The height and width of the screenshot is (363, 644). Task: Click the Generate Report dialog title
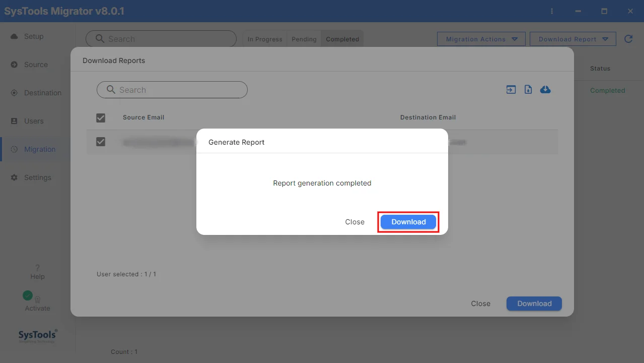click(x=237, y=142)
